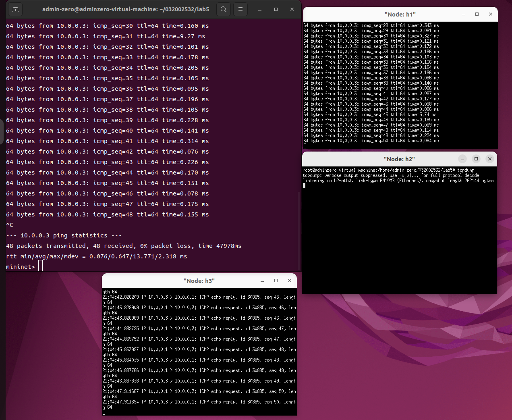
Task: Minimize the main mininet terminal window
Action: click(260, 9)
